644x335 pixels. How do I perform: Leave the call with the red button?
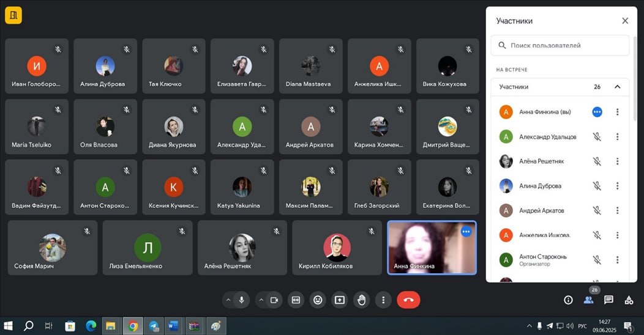click(x=408, y=300)
